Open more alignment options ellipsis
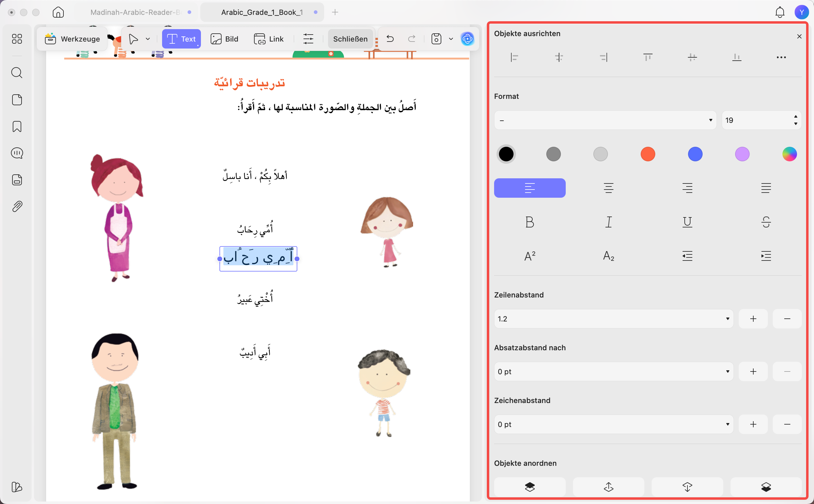This screenshot has width=814, height=504. tap(781, 57)
